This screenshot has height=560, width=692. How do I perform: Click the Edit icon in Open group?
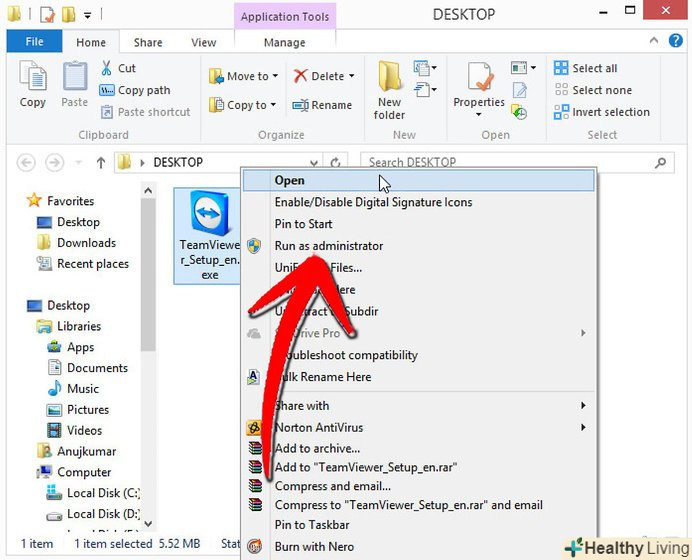(x=519, y=90)
